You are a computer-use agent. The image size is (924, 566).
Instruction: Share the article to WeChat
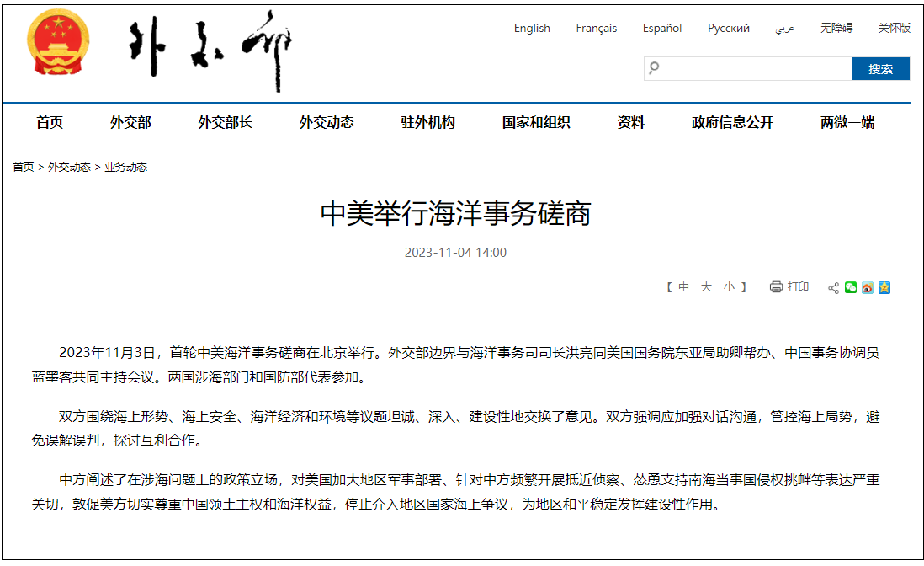850,288
